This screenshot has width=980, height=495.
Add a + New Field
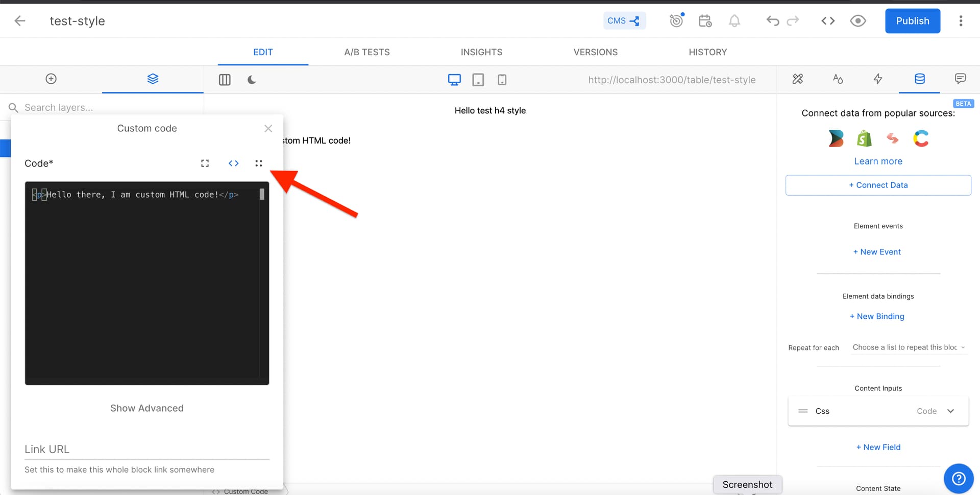(878, 447)
